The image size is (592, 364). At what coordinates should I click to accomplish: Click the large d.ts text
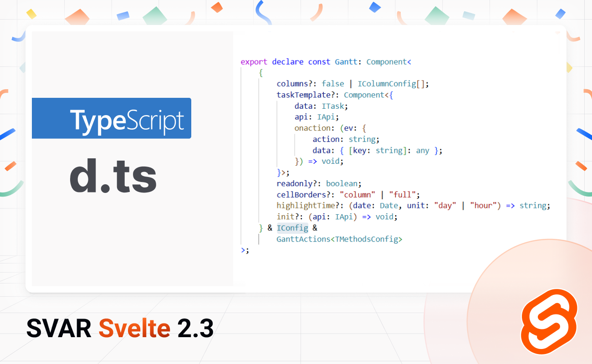tap(113, 177)
